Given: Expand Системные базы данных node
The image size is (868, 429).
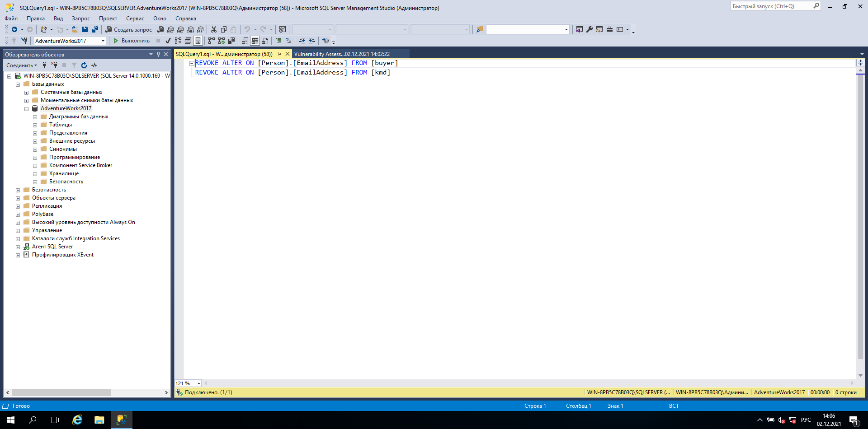Looking at the screenshot, I should 26,93.
